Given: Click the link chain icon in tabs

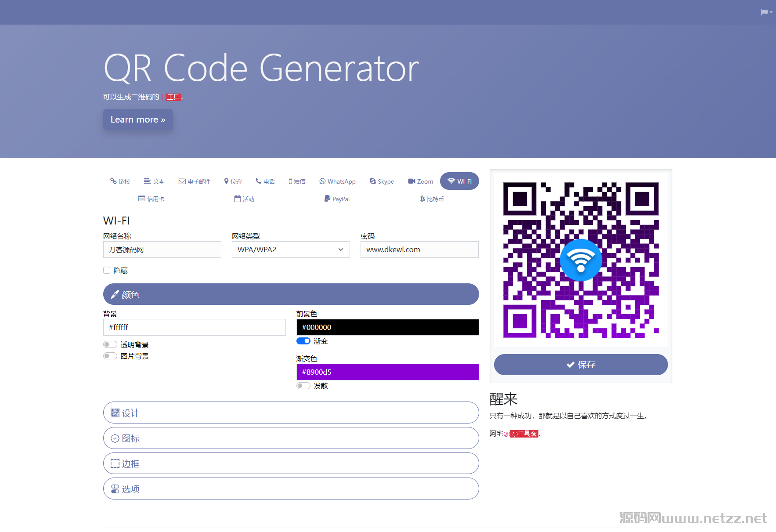Looking at the screenshot, I should [113, 181].
